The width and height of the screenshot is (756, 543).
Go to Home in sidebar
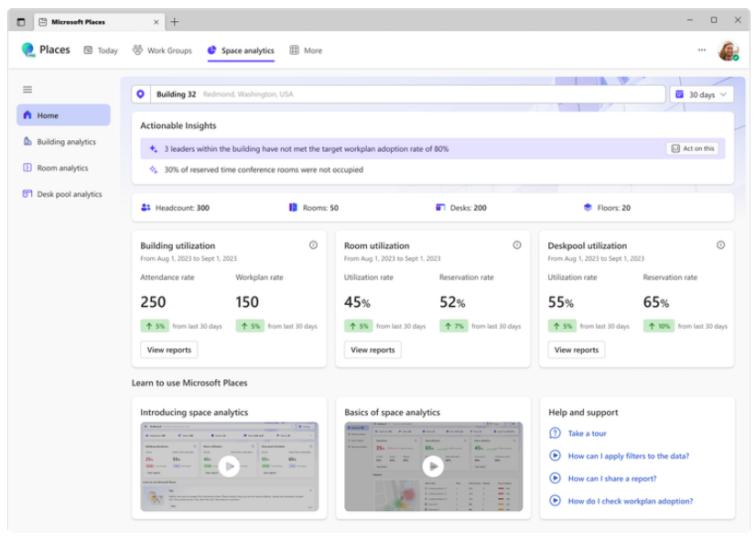coord(64,115)
